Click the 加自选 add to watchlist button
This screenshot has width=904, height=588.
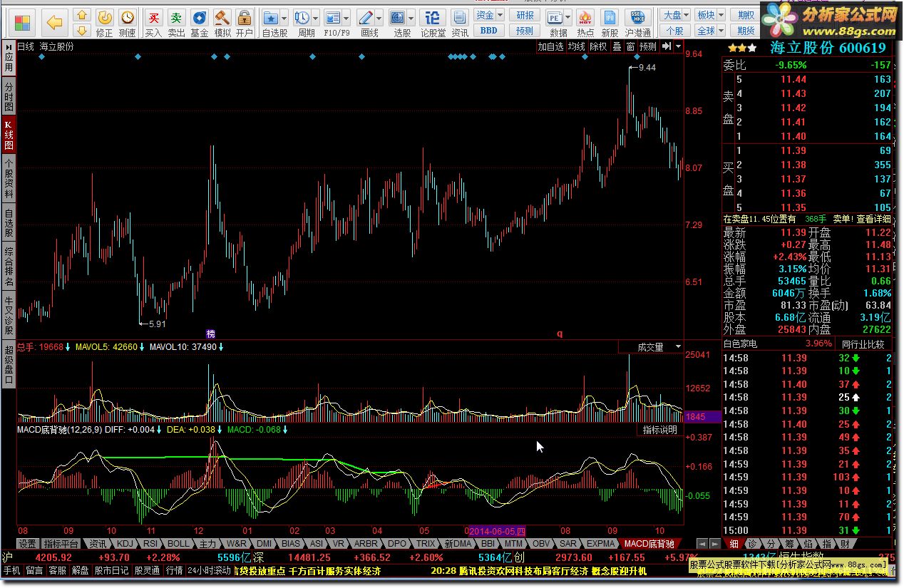tap(550, 46)
